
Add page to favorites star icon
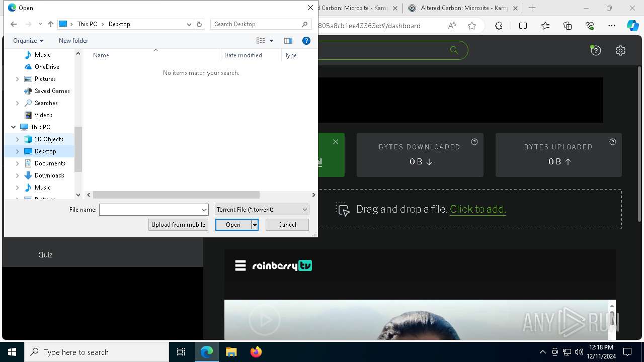472,26
